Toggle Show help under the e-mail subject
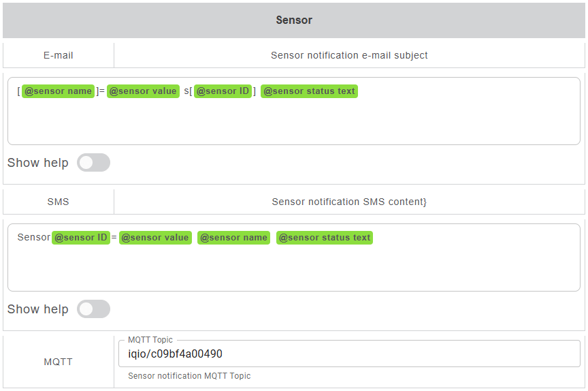Screen dimensions: 588x391 click(93, 163)
